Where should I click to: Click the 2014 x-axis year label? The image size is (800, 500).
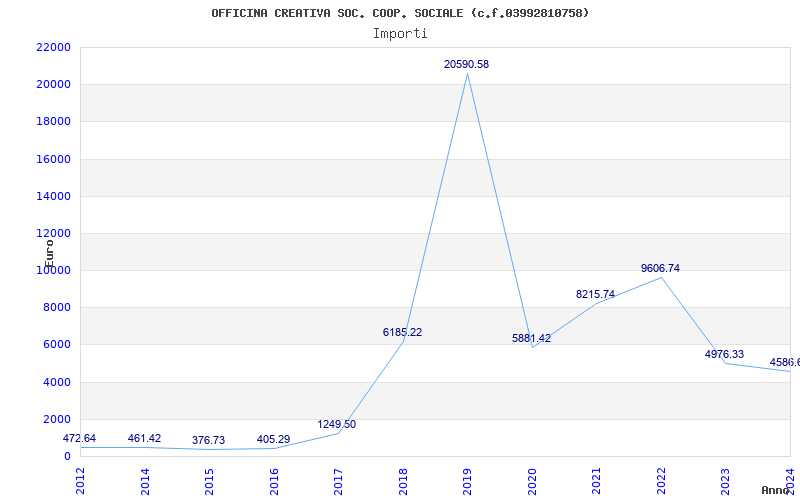click(x=145, y=481)
